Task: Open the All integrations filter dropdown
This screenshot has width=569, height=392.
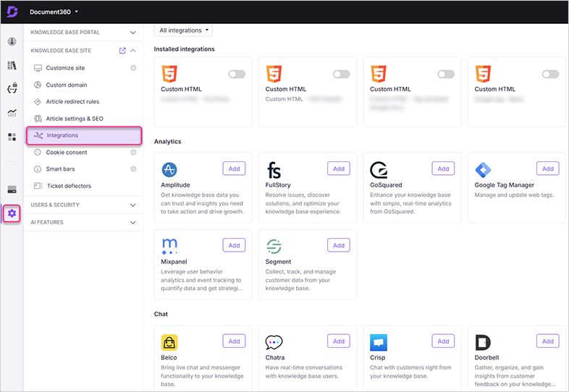Action: 183,30
